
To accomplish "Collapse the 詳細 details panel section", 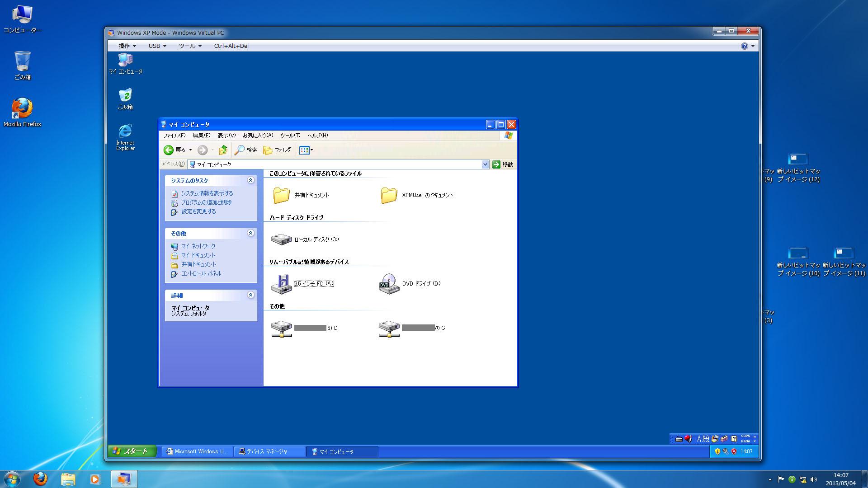I will (x=250, y=295).
